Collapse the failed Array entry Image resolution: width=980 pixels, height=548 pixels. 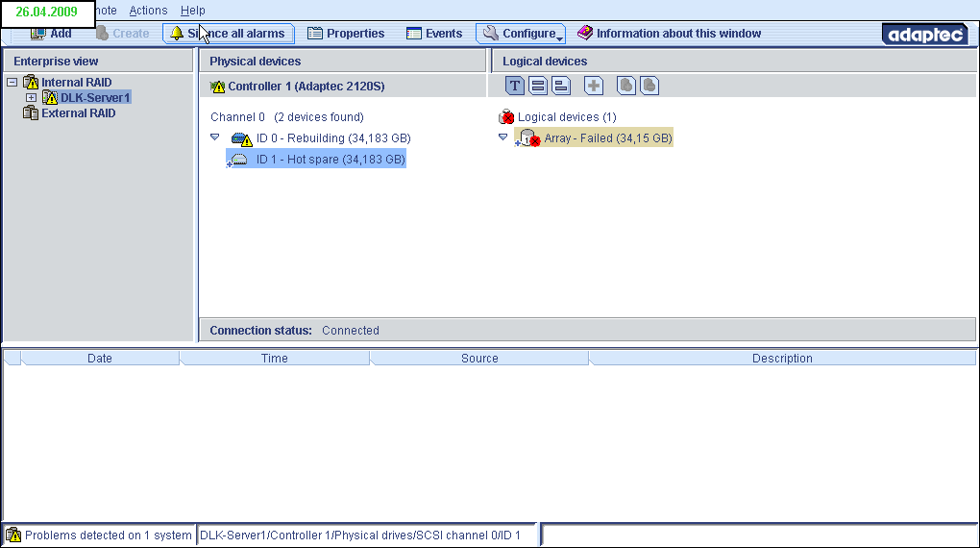[502, 137]
